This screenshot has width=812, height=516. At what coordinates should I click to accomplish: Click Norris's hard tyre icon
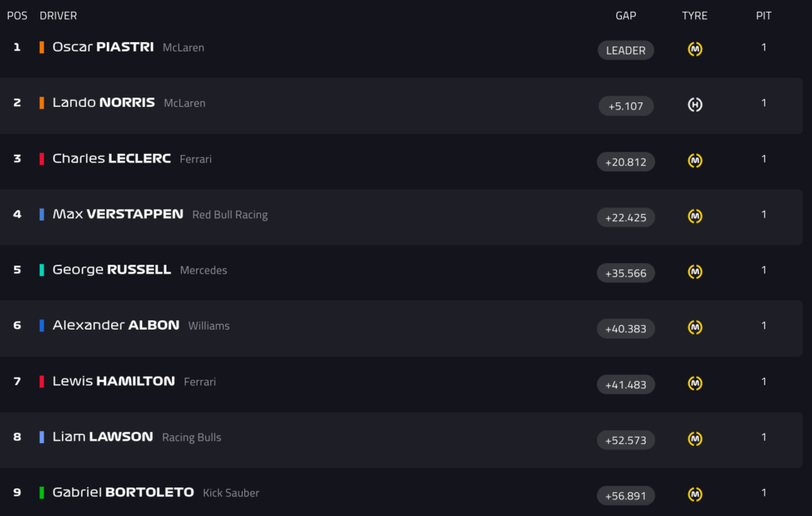(695, 105)
